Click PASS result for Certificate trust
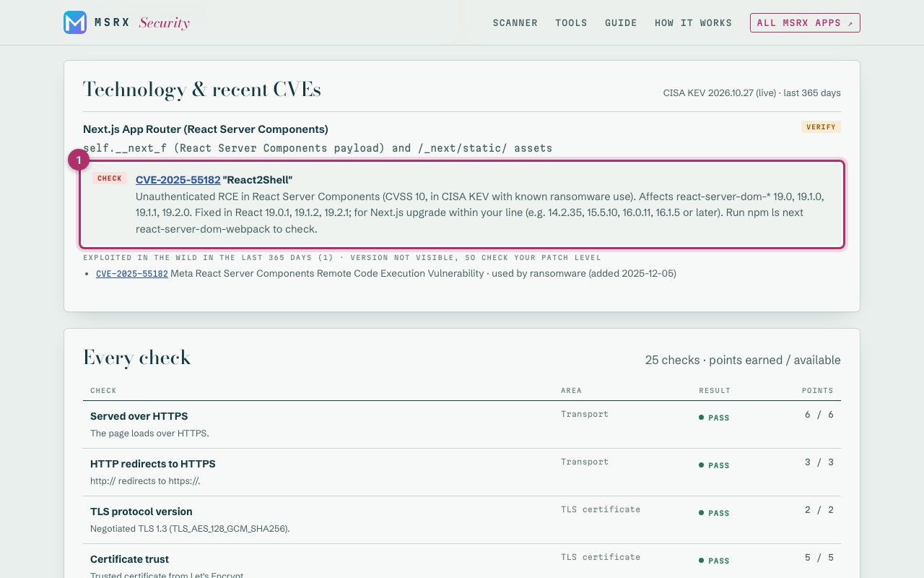 point(714,561)
